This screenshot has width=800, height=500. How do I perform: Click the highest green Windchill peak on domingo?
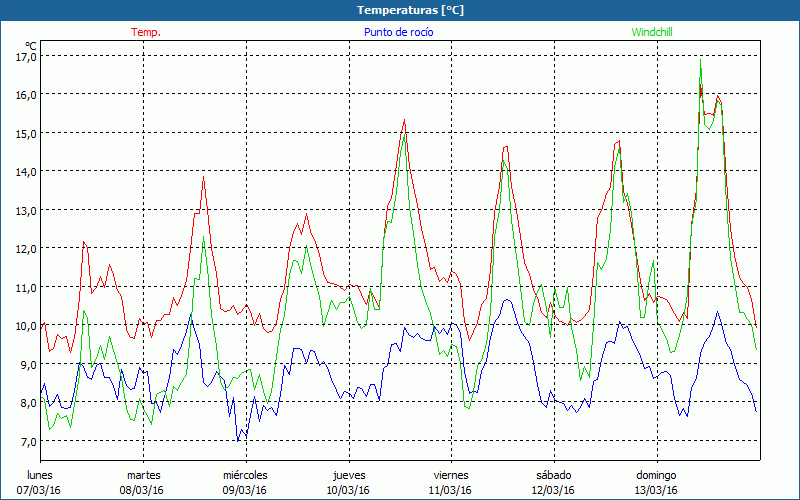(x=700, y=60)
